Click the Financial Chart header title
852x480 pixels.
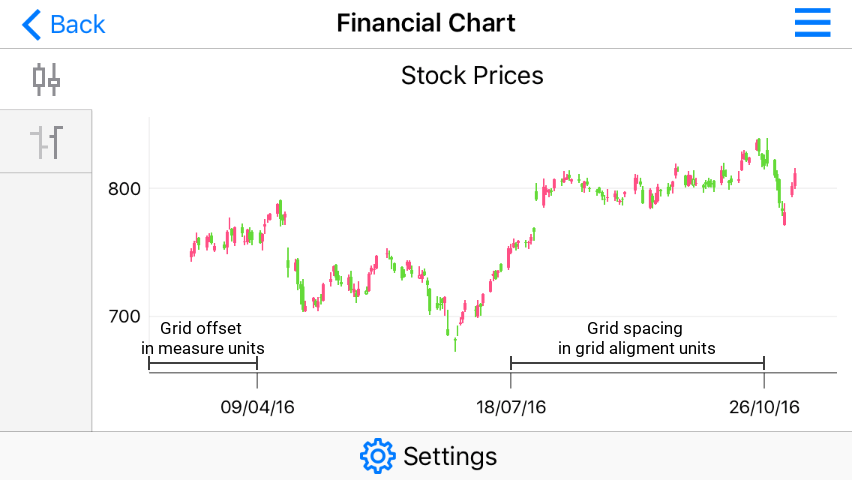[426, 23]
